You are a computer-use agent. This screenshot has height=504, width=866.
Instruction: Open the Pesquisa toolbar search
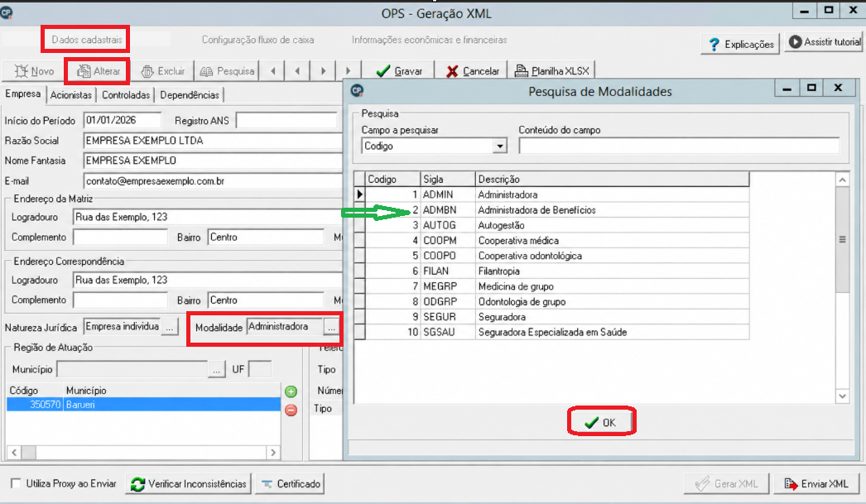point(227,71)
